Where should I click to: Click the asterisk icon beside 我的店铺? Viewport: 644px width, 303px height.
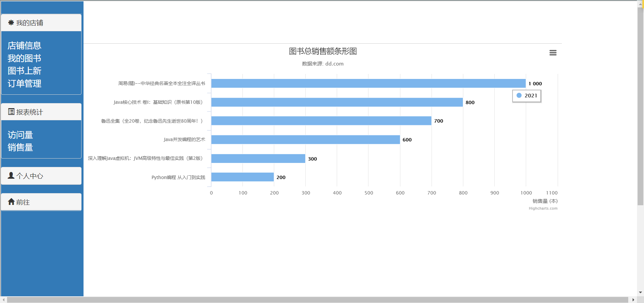[11, 23]
